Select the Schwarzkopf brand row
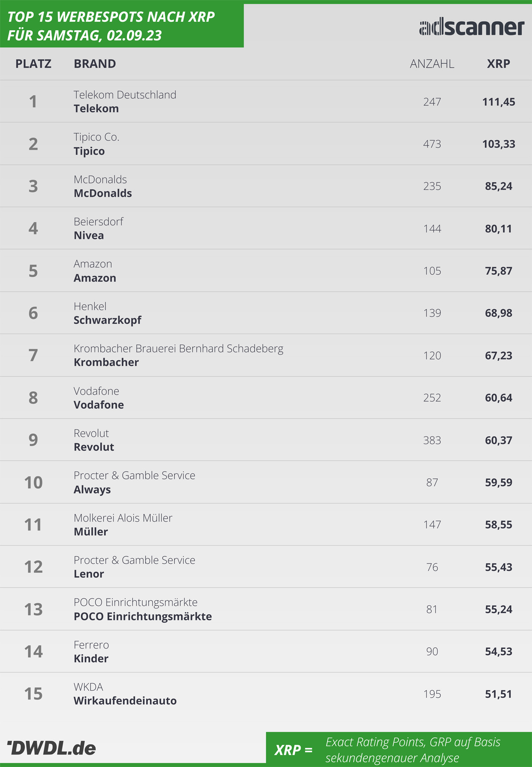This screenshot has height=767, width=532. 266,313
